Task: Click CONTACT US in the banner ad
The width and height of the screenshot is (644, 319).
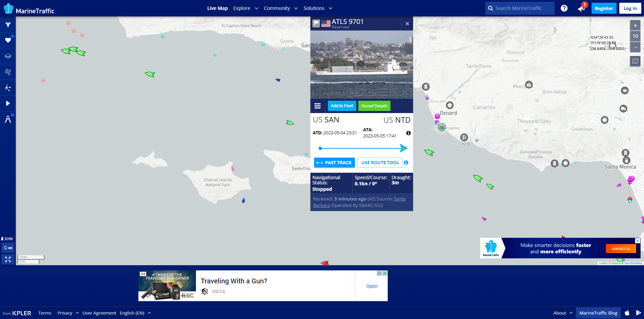Action: [x=621, y=249]
